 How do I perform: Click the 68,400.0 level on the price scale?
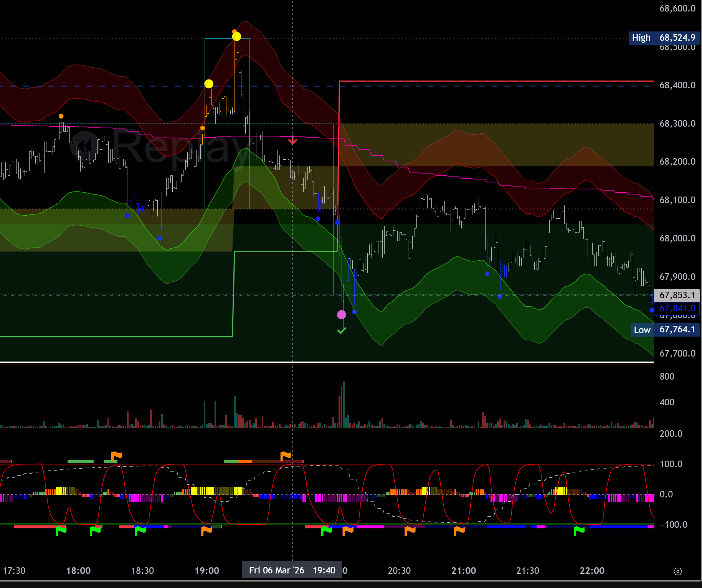677,85
